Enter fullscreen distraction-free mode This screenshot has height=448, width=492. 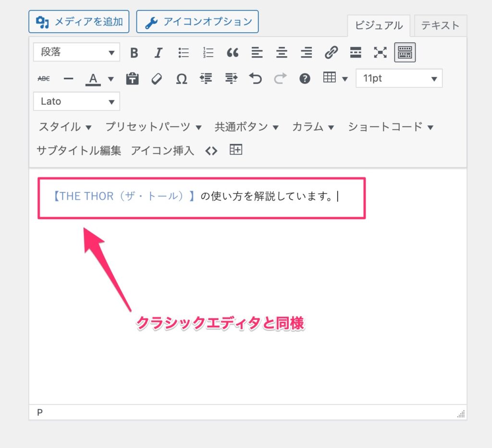pos(380,52)
